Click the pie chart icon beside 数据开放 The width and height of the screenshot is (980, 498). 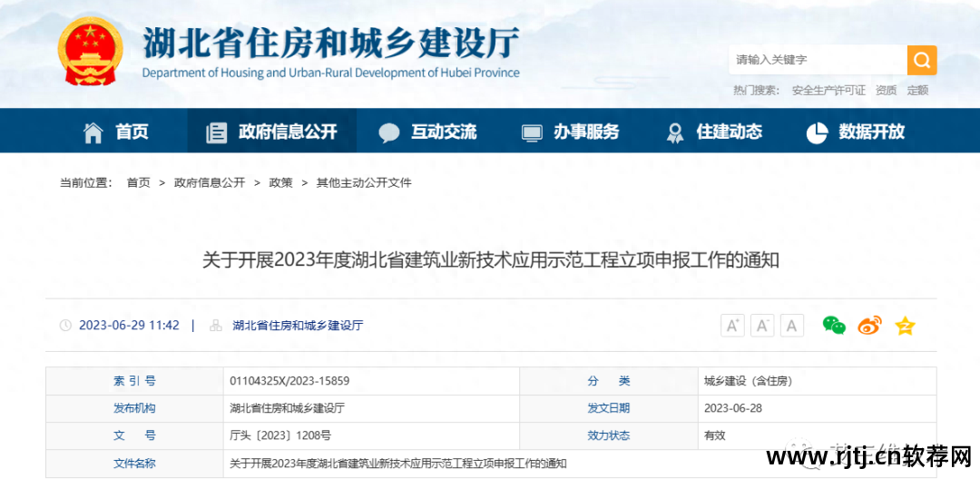pyautogui.click(x=817, y=132)
